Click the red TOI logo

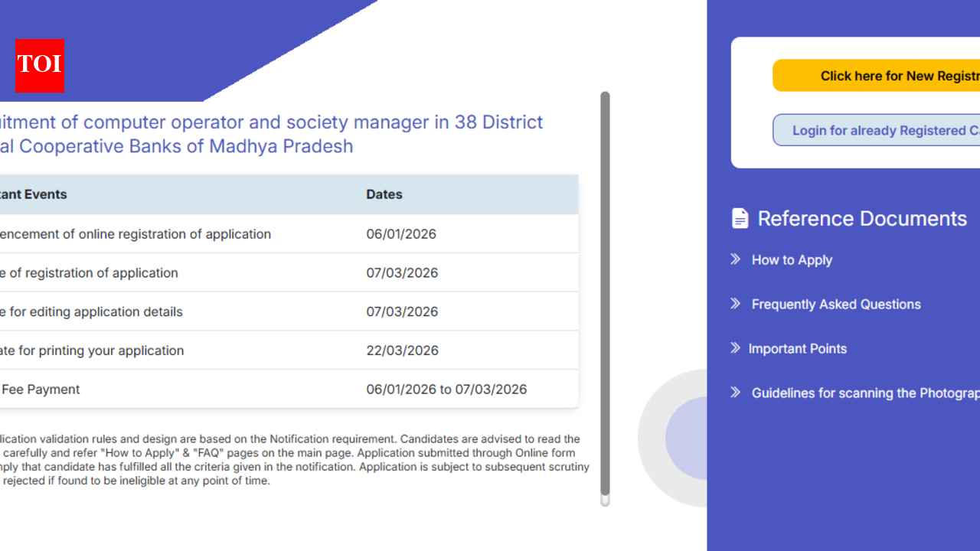pyautogui.click(x=39, y=66)
